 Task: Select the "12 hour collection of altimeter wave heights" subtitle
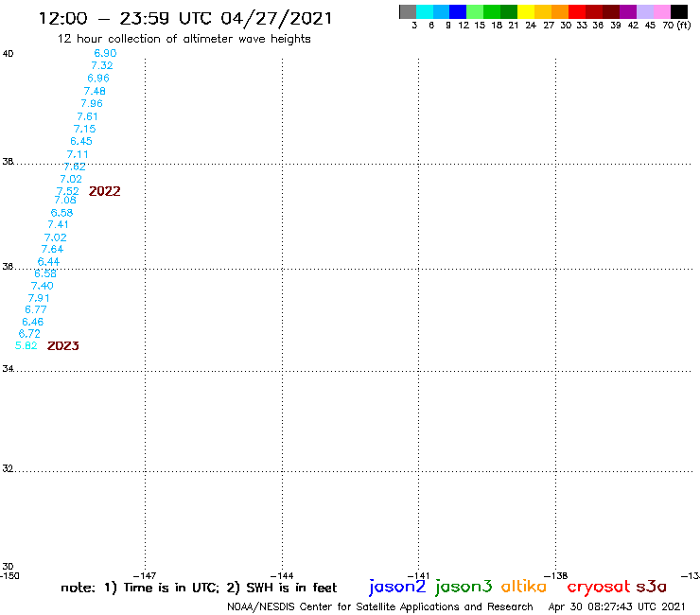(x=184, y=39)
